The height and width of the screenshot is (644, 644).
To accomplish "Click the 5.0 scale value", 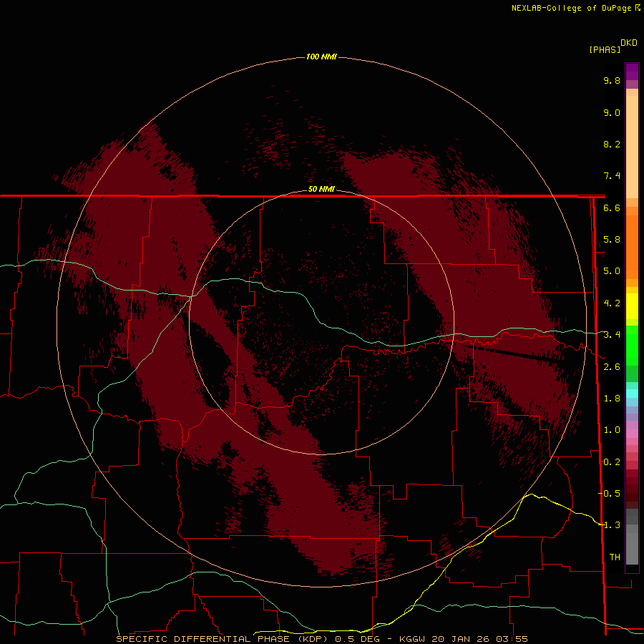I will [x=612, y=271].
